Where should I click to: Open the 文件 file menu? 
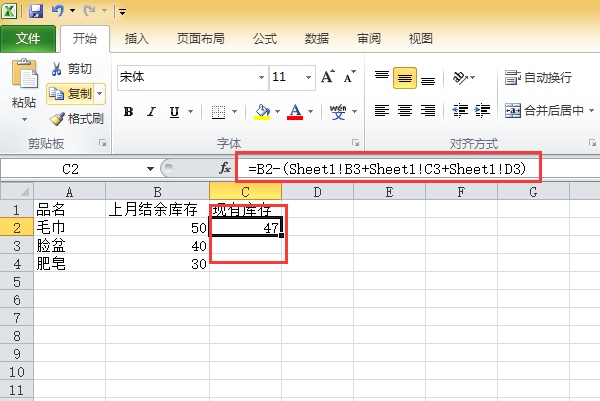pos(28,38)
